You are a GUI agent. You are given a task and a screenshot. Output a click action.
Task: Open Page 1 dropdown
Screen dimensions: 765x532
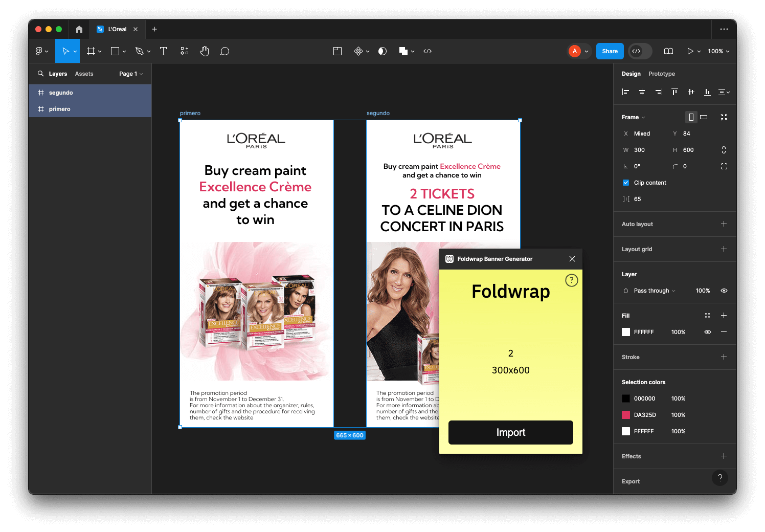[131, 74]
